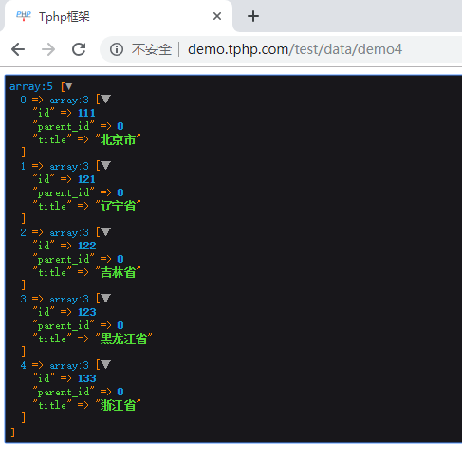Select the title value 北京市

(118, 139)
